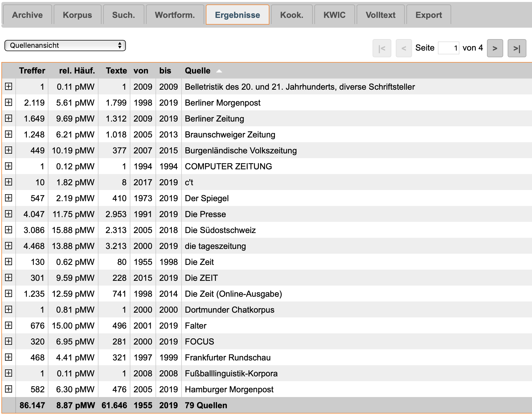
Task: Click the Die Presse source name
Action: tap(205, 214)
